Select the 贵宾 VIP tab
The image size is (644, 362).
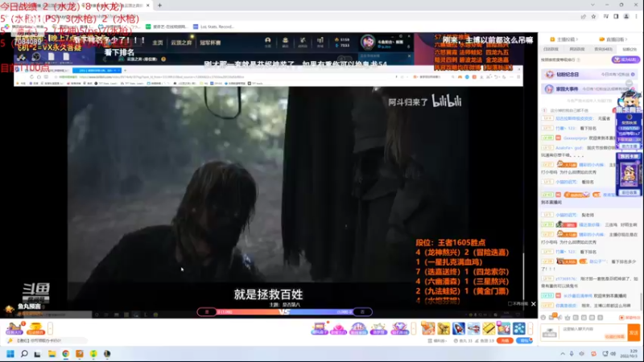pyautogui.click(x=603, y=49)
